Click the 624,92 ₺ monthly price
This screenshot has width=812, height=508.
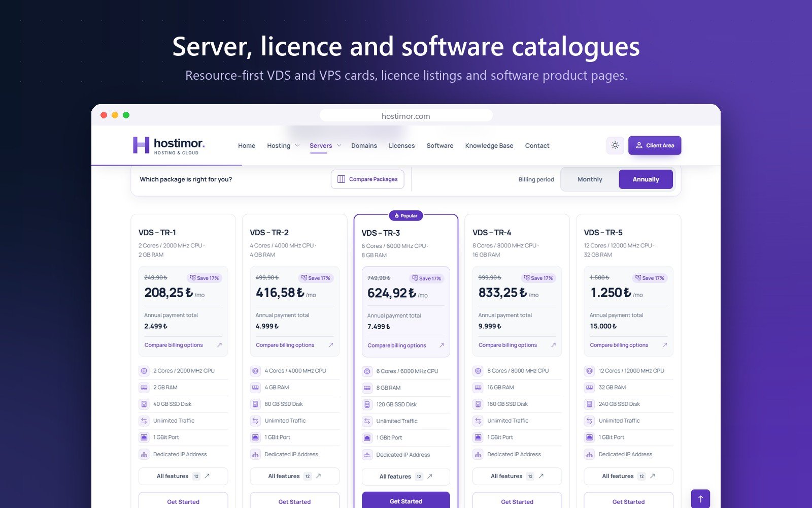[x=392, y=293]
